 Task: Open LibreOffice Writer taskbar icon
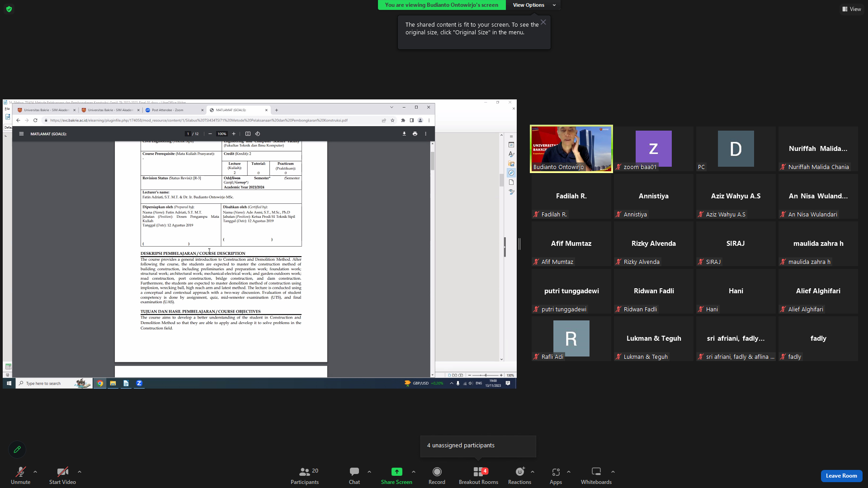pyautogui.click(x=126, y=383)
